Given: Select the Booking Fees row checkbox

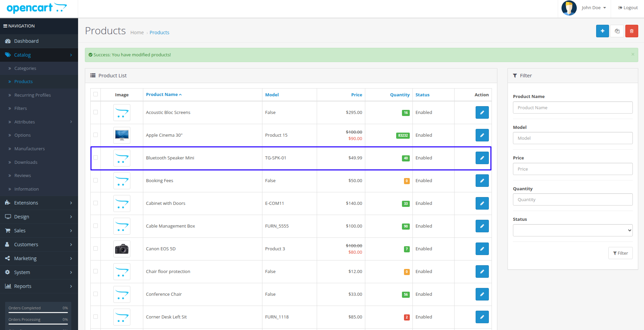Looking at the screenshot, I should point(95,180).
